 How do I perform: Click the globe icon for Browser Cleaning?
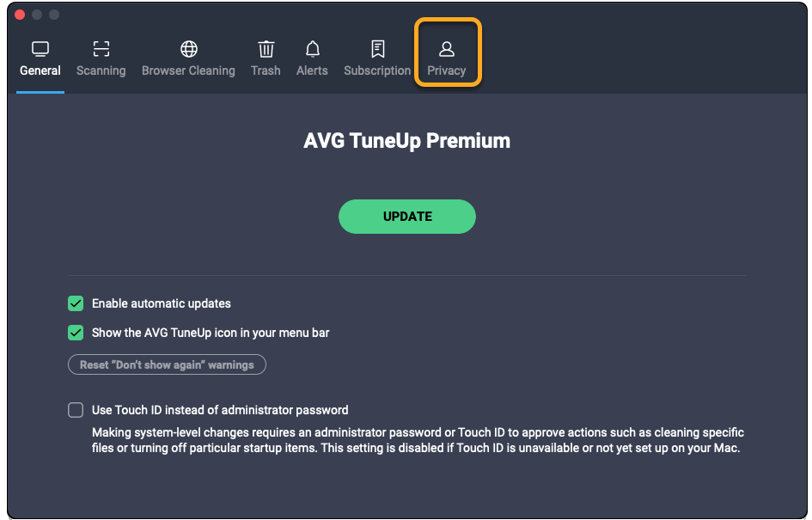(188, 49)
